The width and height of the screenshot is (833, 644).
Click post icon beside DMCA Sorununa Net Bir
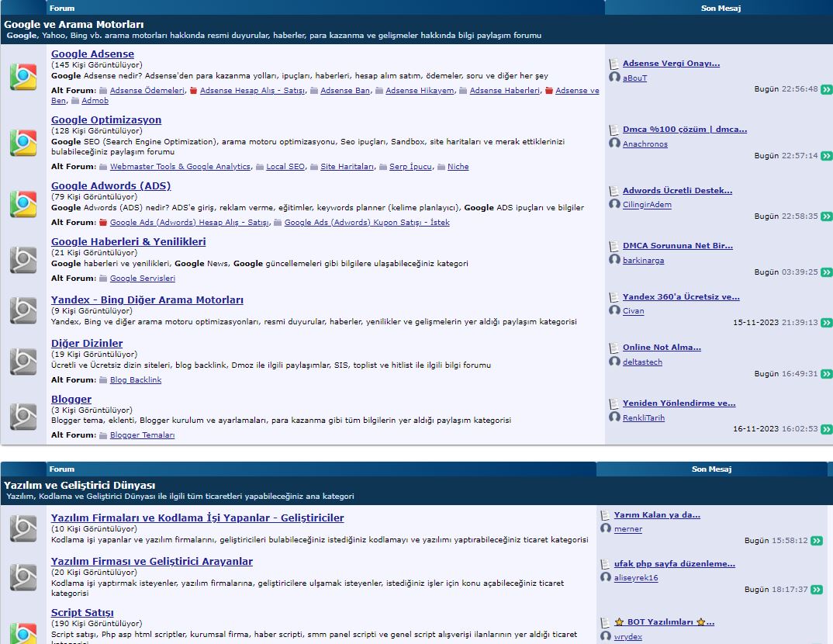point(614,246)
